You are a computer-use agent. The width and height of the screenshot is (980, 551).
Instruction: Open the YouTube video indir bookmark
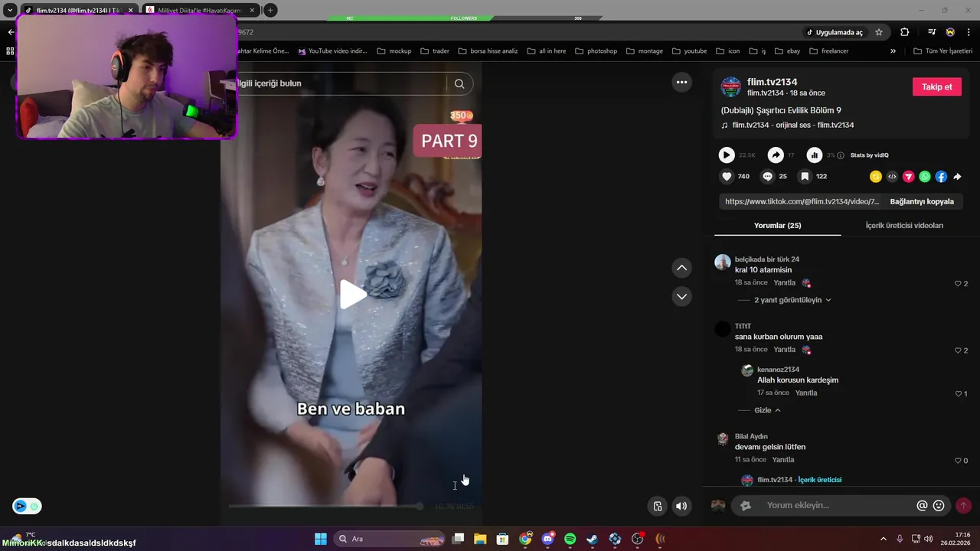tap(333, 51)
